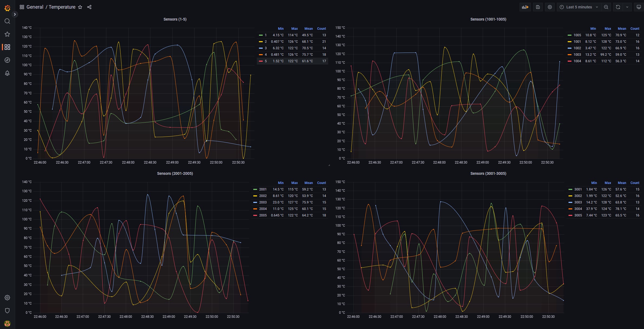Click the Grafana logo home icon
This screenshot has width=644, height=329.
[7, 8]
